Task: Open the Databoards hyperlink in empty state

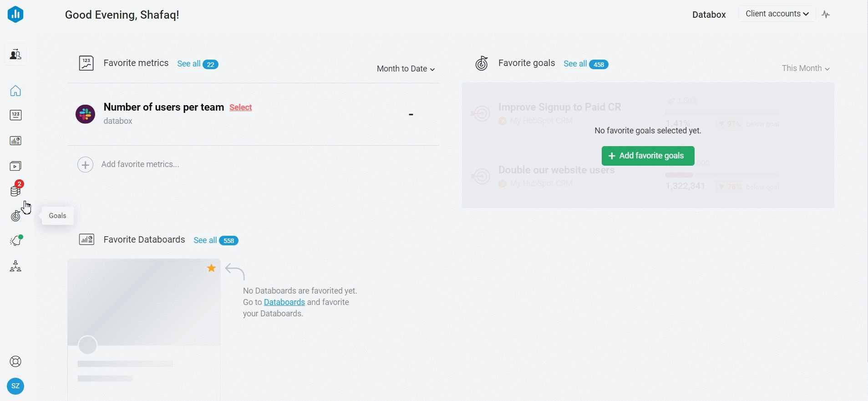Action: pos(284,302)
